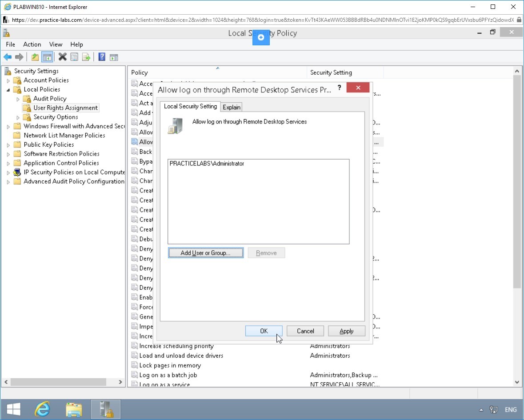Click the policy list vertical scrollbar thumb
Viewport: 524px width, 420px height.
click(516, 181)
